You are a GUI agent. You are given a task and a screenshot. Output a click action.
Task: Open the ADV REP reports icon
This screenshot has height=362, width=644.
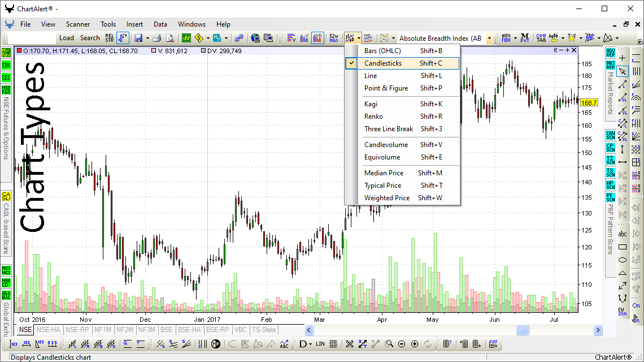610,52
